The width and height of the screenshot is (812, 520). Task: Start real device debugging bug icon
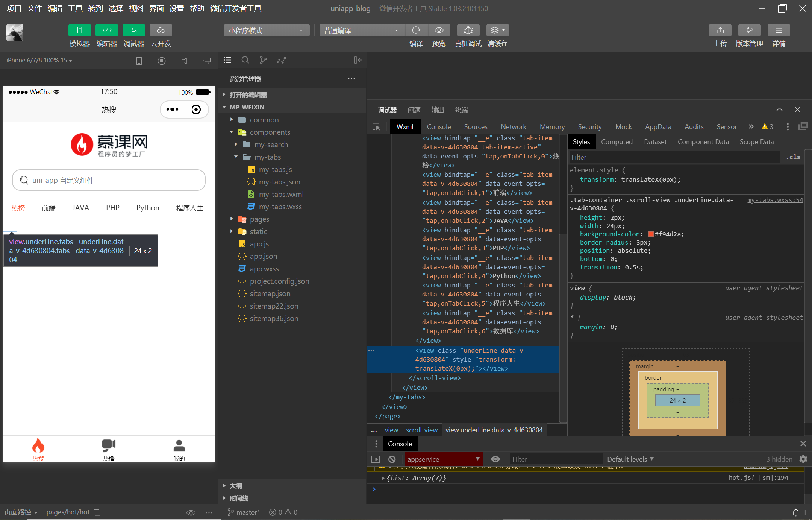click(468, 30)
